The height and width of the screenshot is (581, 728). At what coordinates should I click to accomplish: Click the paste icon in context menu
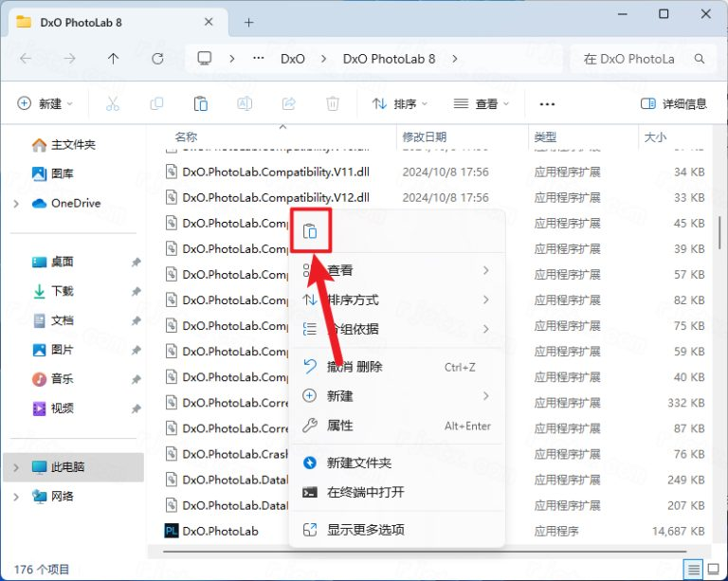point(310,231)
